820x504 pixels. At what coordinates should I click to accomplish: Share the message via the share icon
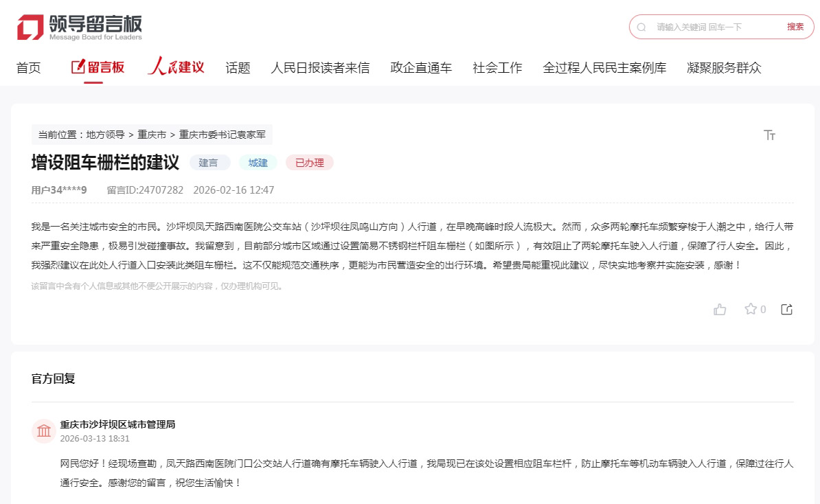pos(787,310)
